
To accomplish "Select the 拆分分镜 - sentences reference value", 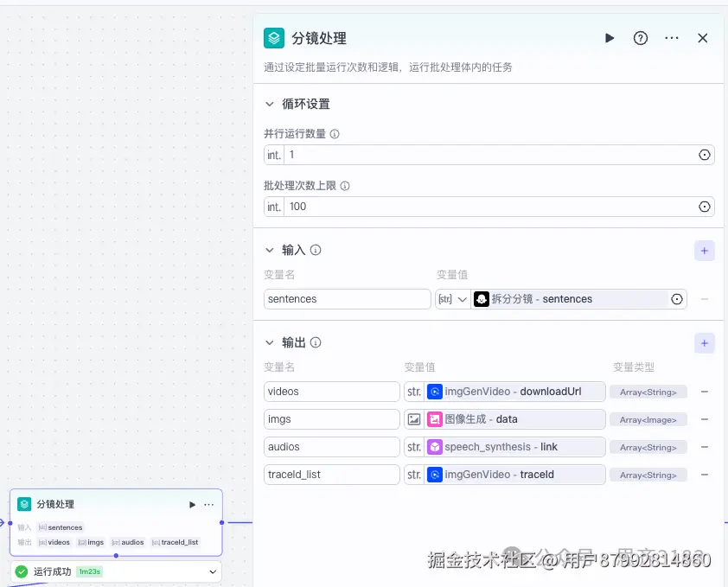I will 569,299.
